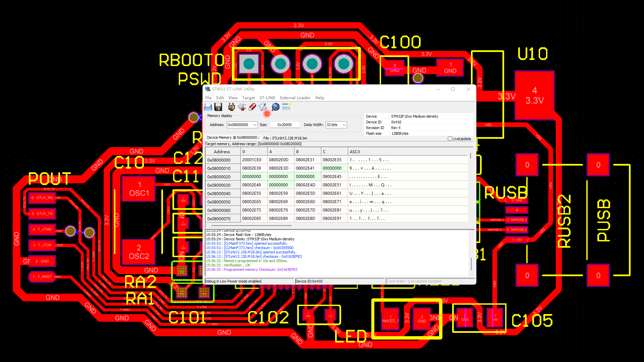This screenshot has width=644, height=362.
Task: Open the Target menu
Action: pyautogui.click(x=249, y=98)
